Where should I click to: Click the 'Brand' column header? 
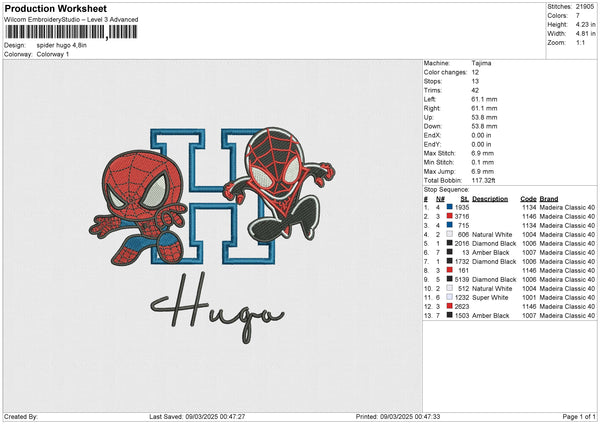point(549,199)
